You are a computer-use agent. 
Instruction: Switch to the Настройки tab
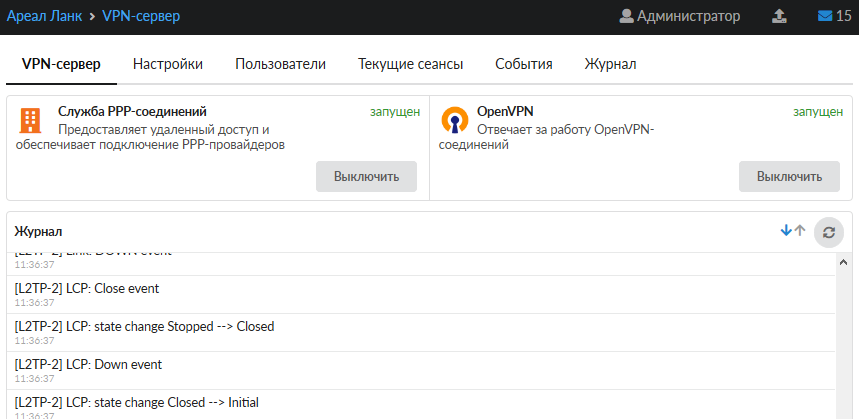point(168,64)
